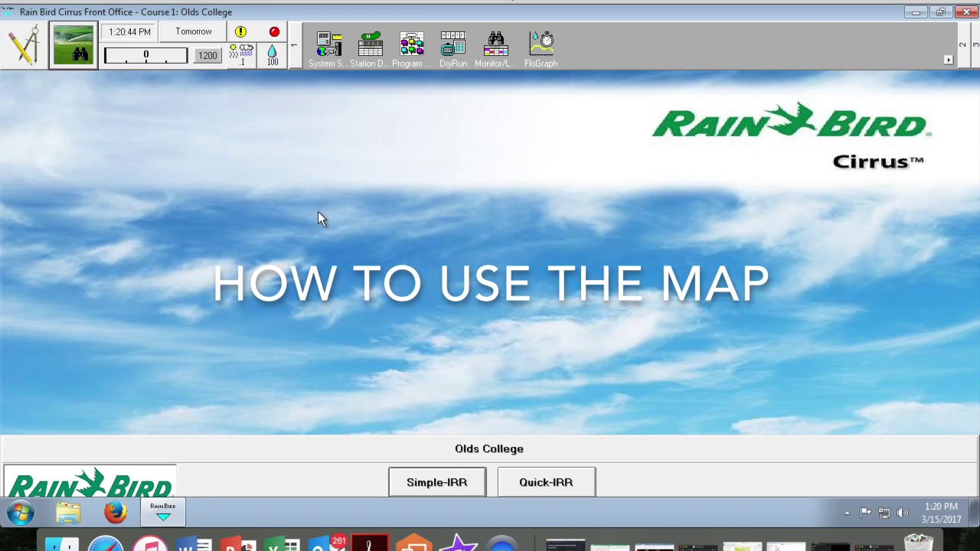
Task: Open the mail icon with 261 badge in dock
Action: tap(329, 544)
